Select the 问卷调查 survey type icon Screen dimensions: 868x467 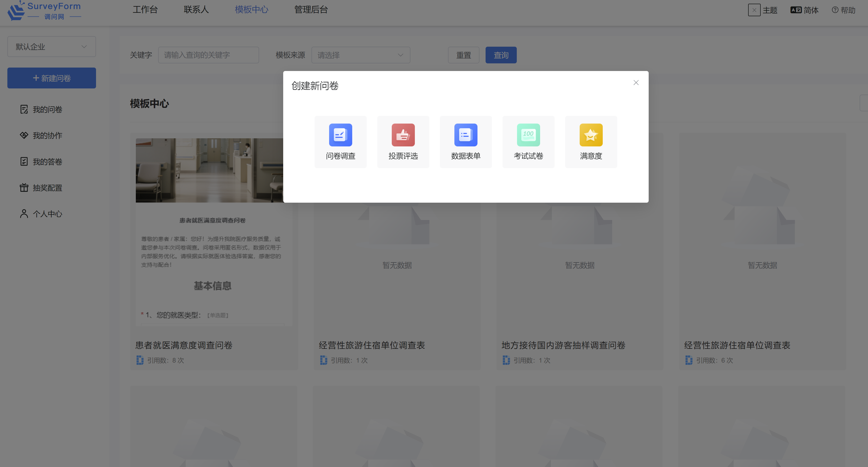point(340,135)
